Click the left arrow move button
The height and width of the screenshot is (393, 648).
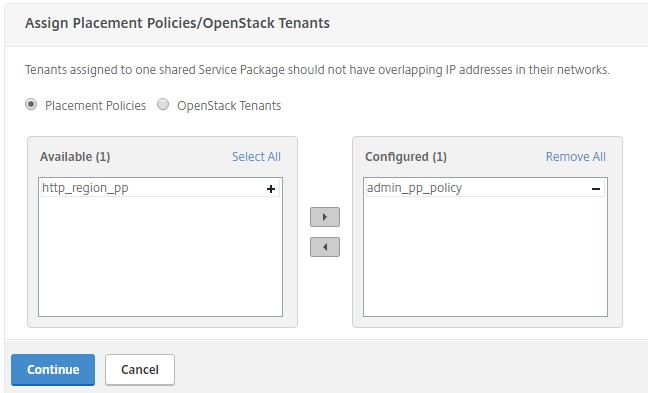click(325, 247)
